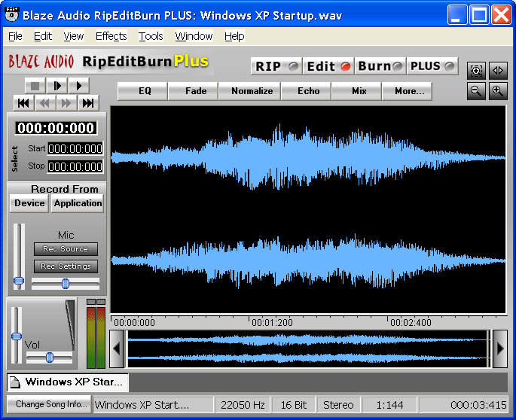
Task: Click the upper channel waveform
Action: point(308,157)
